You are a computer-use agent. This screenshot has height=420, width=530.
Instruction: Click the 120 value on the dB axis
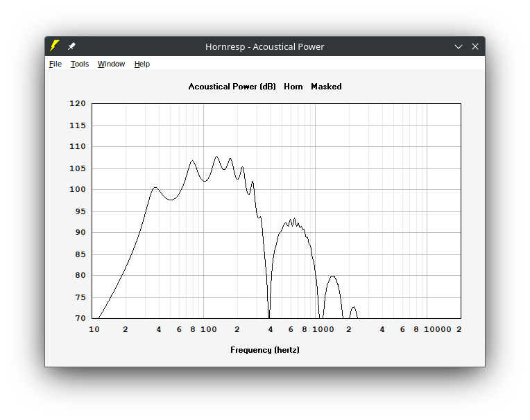tap(78, 104)
